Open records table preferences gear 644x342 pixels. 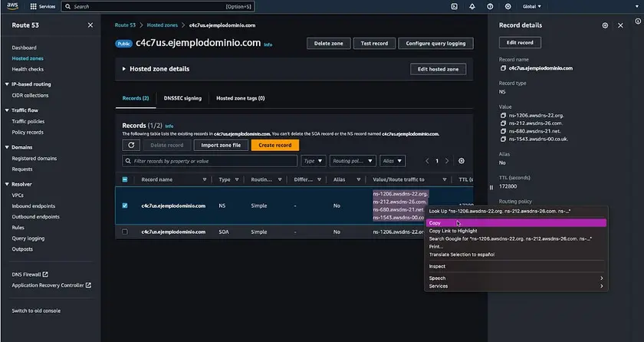click(x=462, y=161)
